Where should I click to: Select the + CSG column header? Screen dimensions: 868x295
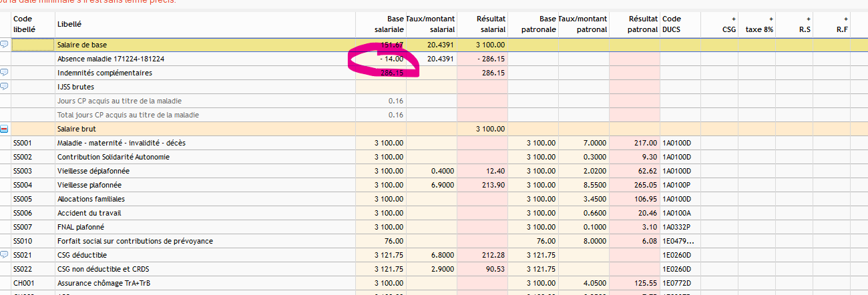point(719,24)
